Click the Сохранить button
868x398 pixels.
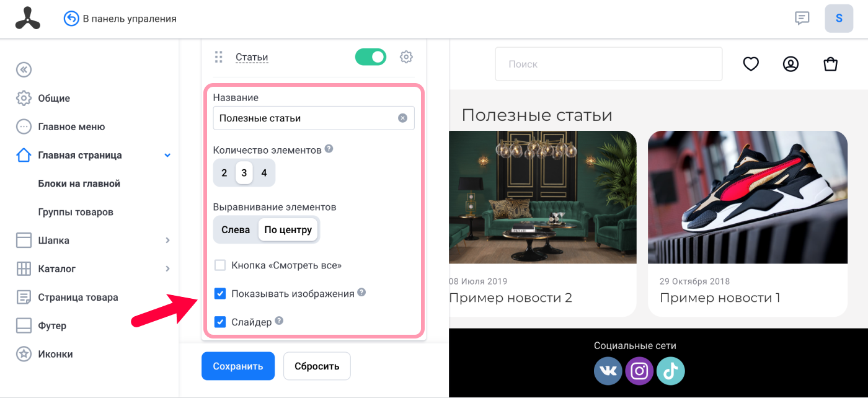238,366
